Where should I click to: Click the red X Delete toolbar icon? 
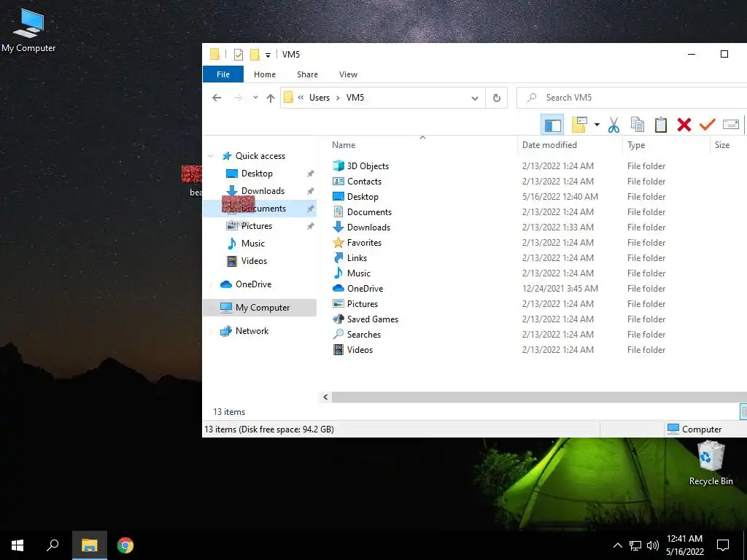684,125
